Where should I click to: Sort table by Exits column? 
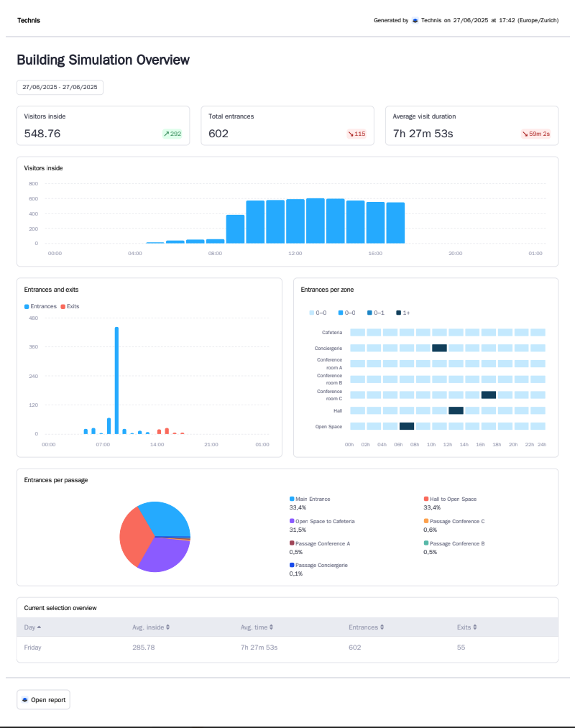point(466,627)
